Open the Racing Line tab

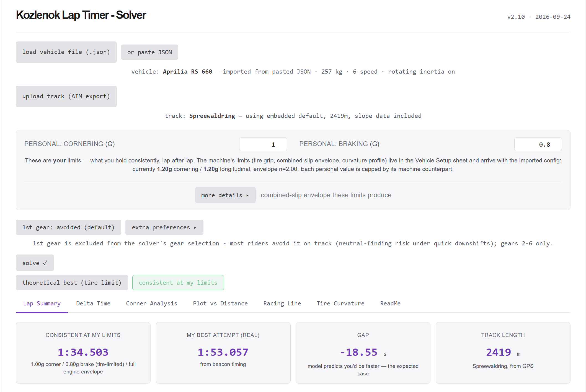point(282,303)
